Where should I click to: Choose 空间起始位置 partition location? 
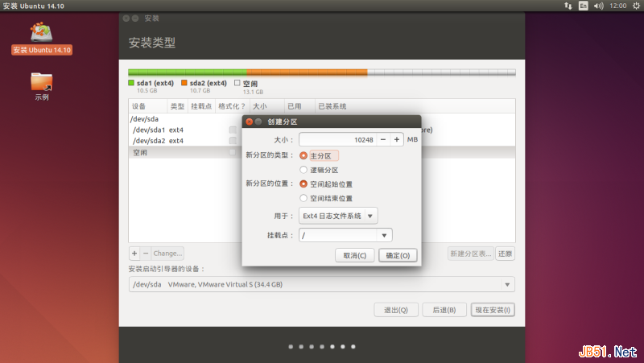326,184
